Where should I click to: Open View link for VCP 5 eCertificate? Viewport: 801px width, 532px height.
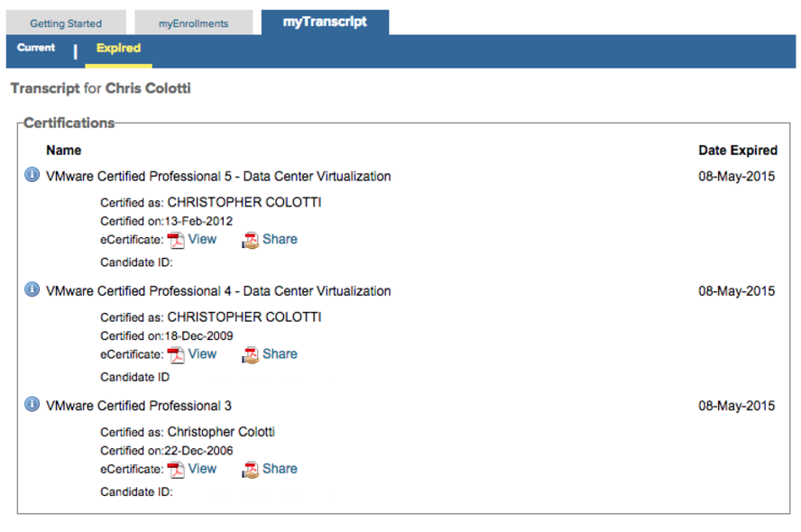[202, 239]
